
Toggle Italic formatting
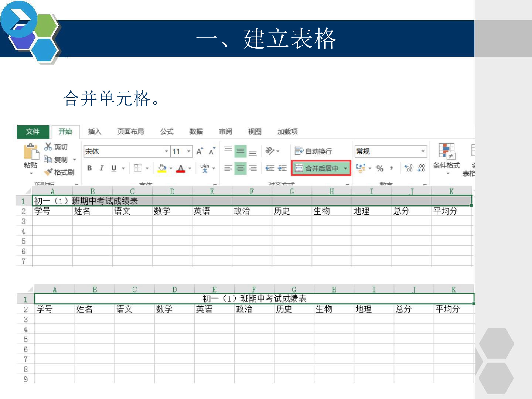[x=101, y=168]
